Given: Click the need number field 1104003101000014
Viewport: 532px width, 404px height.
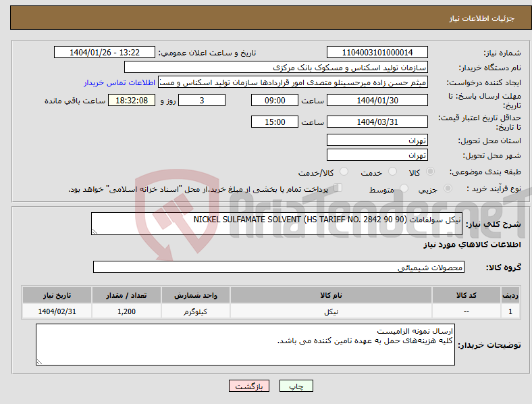Looking at the screenshot, I should (x=377, y=53).
